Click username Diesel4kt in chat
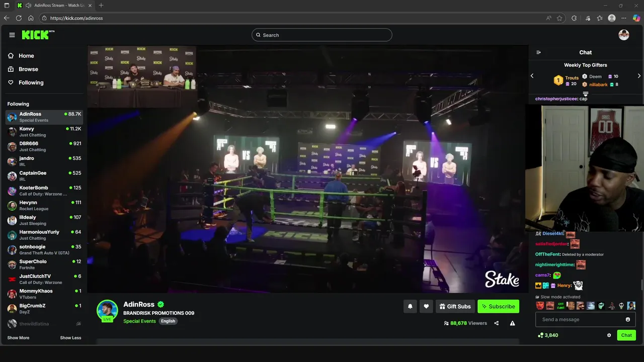Screen dimensions: 644x362 (553, 233)
